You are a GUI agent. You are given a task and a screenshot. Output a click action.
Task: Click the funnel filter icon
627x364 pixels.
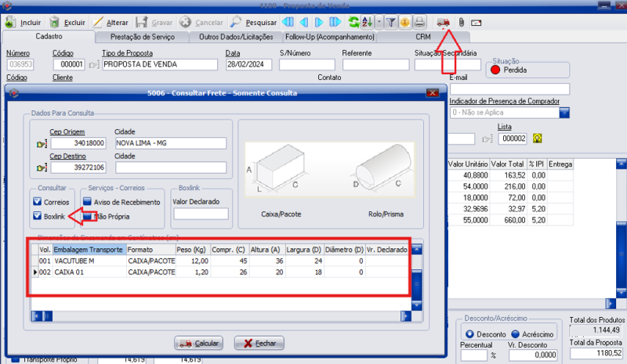point(391,21)
